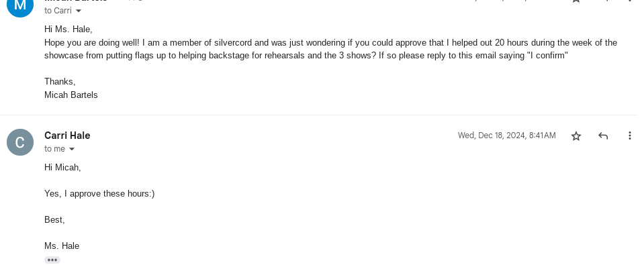Click the 'Hi Micah,' greeting line
The height and width of the screenshot is (265, 644).
click(62, 167)
